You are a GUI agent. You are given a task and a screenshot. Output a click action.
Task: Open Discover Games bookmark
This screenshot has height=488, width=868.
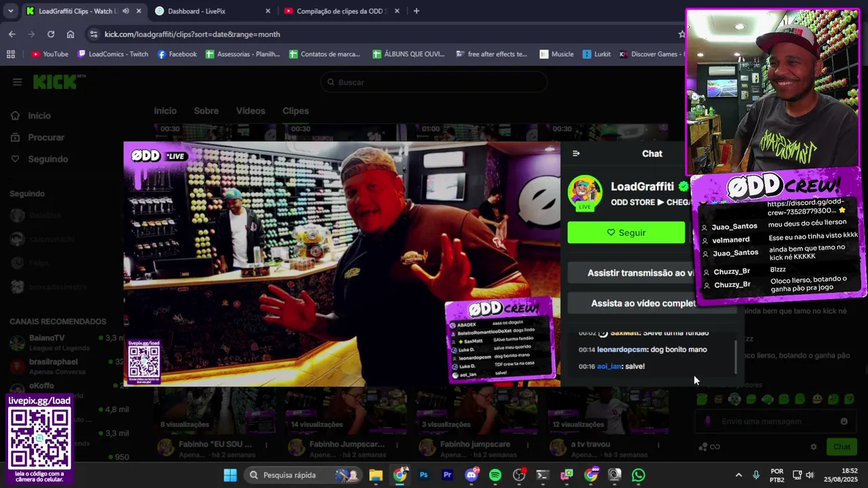pos(652,54)
